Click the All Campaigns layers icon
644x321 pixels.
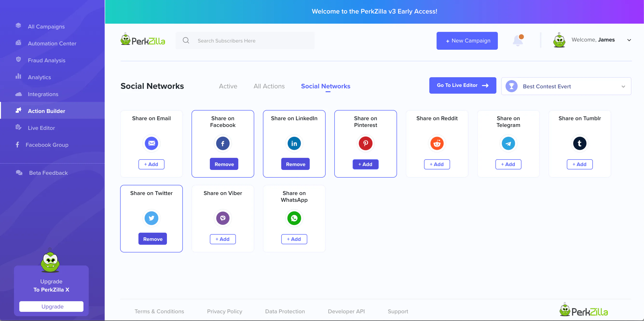pyautogui.click(x=18, y=26)
